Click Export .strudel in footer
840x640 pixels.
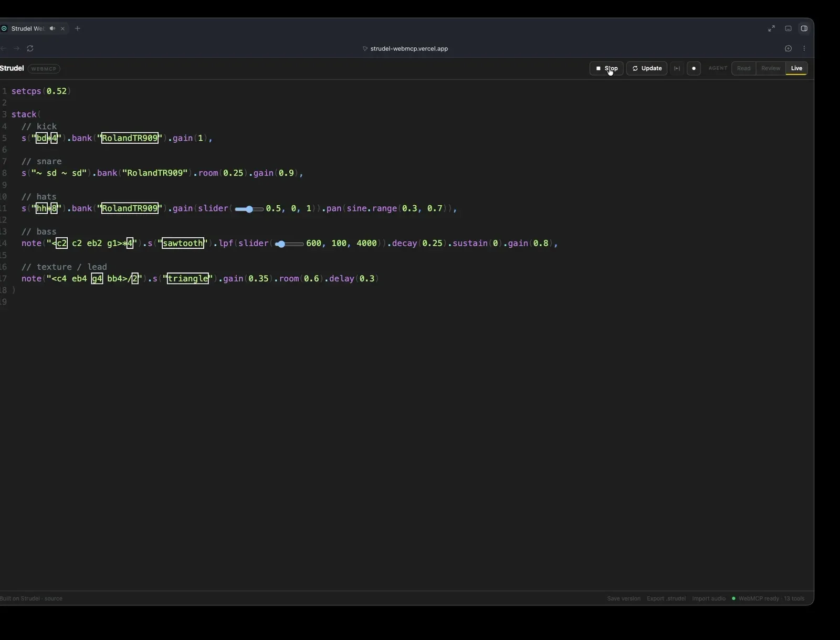point(666,599)
